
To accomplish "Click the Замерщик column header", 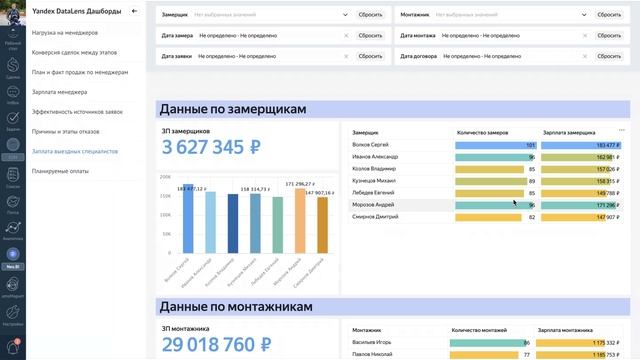I will [365, 133].
